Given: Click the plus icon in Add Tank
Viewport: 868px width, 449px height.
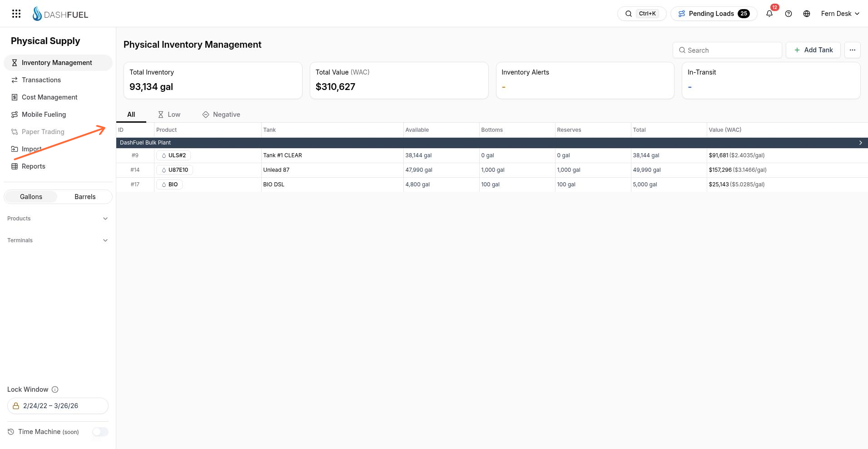Looking at the screenshot, I should coord(797,50).
